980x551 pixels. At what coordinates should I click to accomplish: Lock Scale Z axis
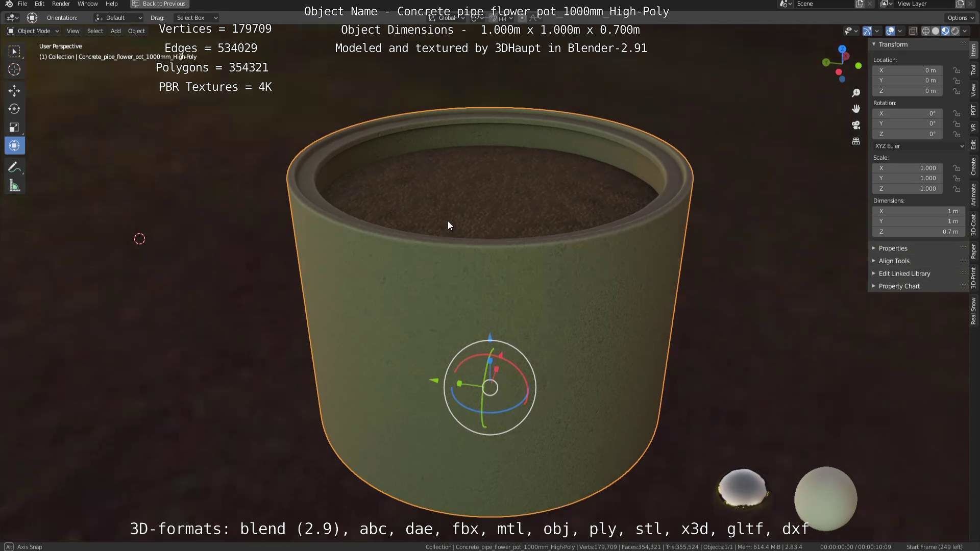tap(957, 189)
